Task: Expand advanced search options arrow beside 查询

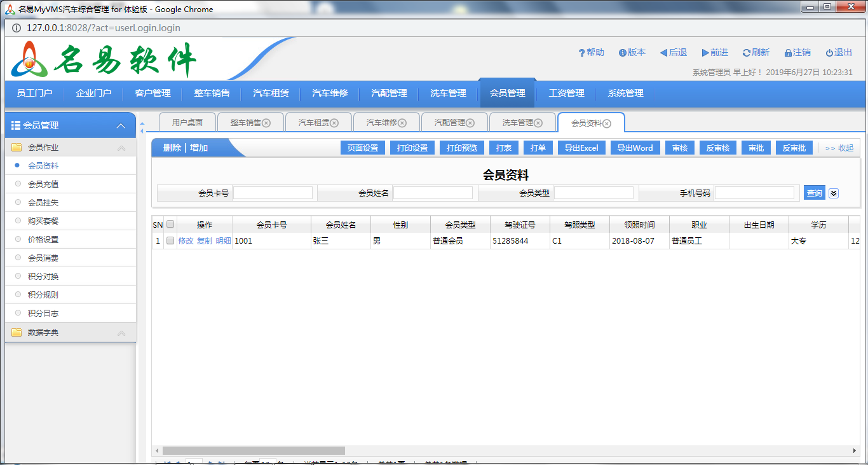Action: coord(834,193)
